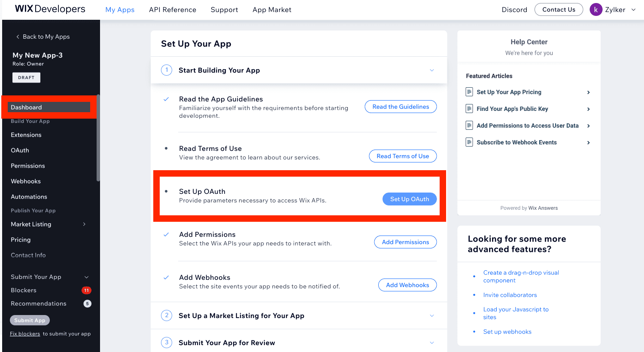
Task: Click the step 3 circle icon for Submit Your App
Action: pos(167,343)
